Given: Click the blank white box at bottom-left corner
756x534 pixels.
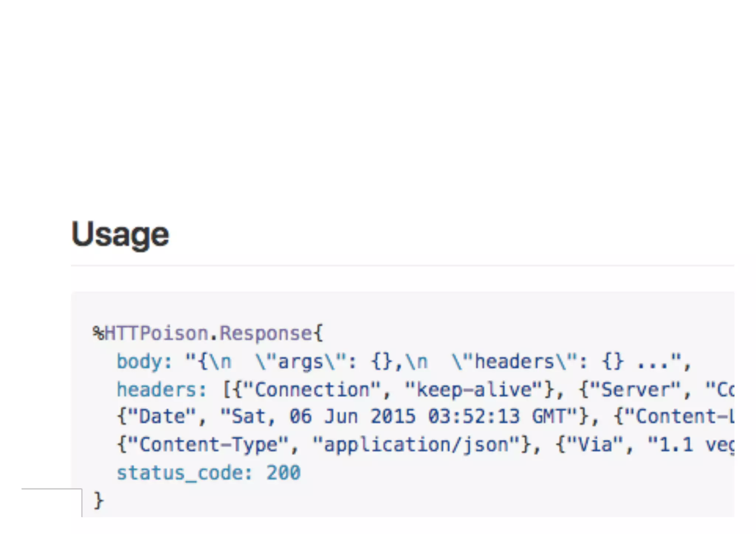Looking at the screenshot, I should tap(52, 503).
